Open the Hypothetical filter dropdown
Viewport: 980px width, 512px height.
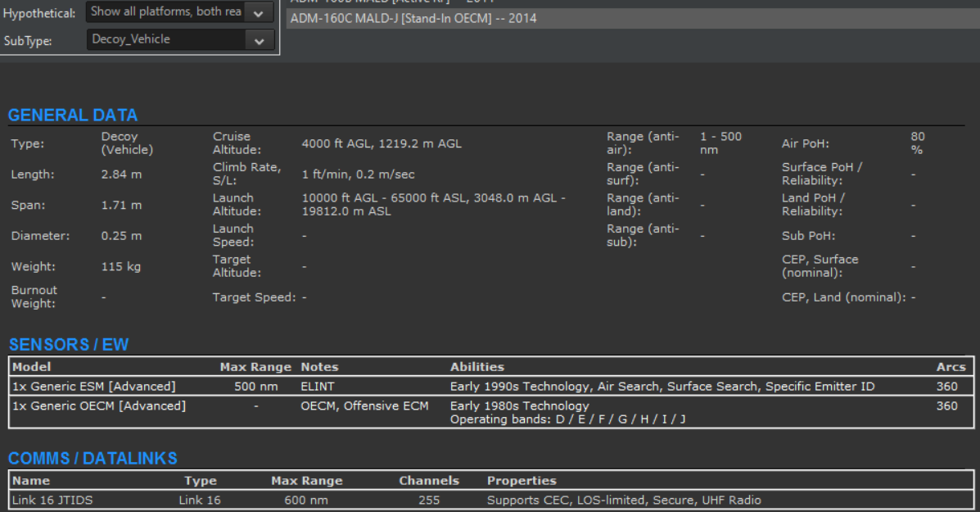[179, 11]
